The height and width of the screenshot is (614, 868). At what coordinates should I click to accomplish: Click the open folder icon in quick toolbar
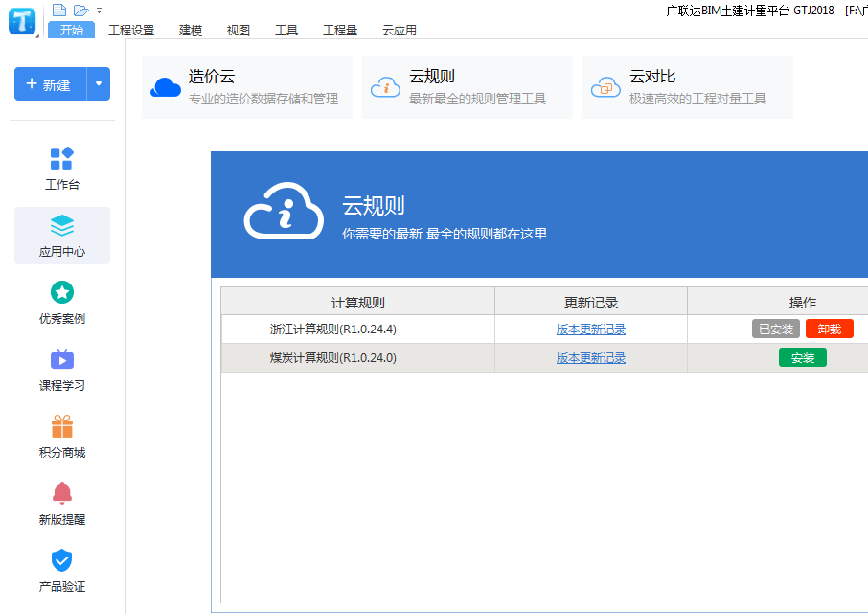pyautogui.click(x=81, y=10)
